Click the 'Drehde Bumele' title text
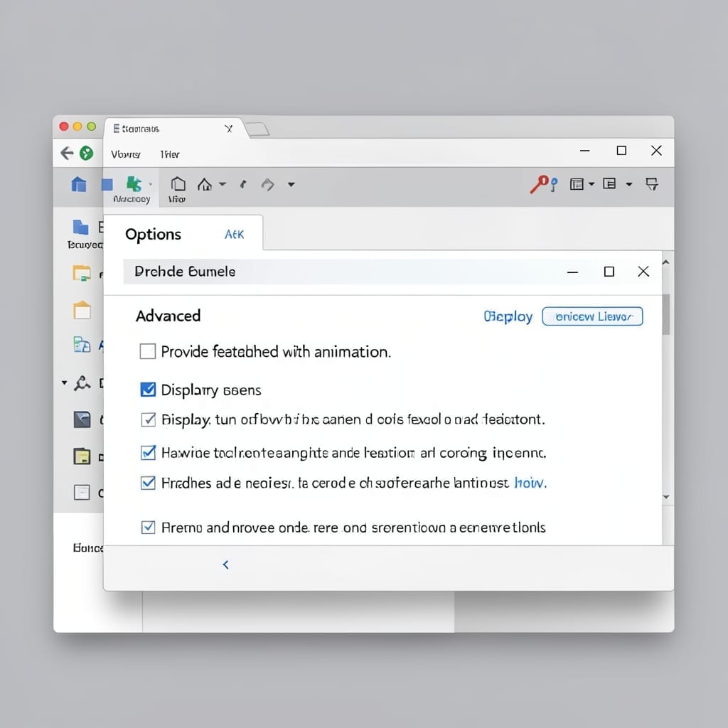Viewport: 728px width, 728px height. click(x=185, y=272)
